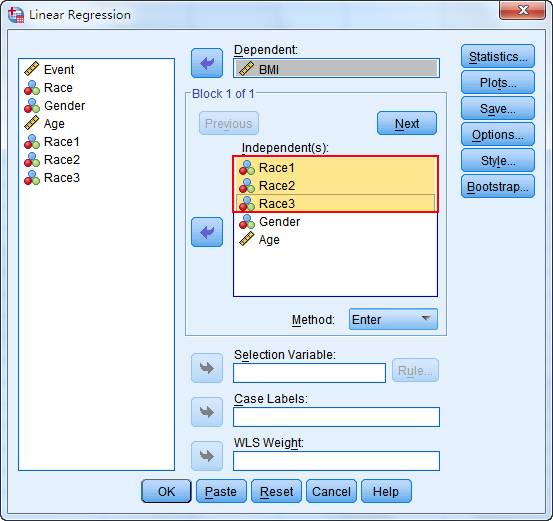Open the Bootstrap dialog
Viewport: 553px width, 521px height.
click(x=498, y=186)
